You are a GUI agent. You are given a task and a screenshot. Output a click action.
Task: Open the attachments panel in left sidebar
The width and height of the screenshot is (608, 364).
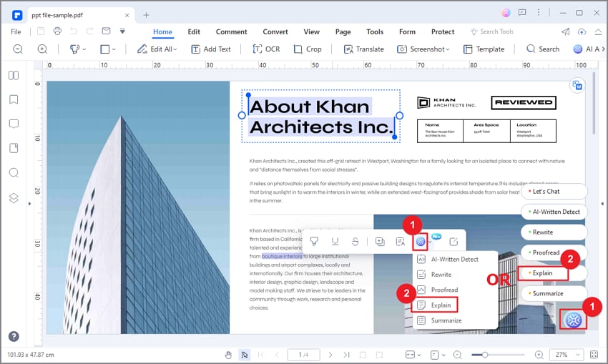tap(14, 148)
